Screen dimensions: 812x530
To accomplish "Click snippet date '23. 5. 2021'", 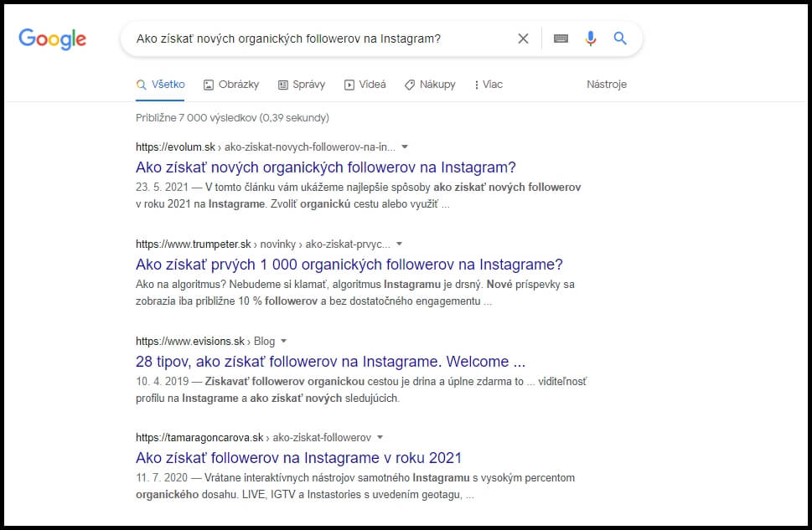I will pos(162,188).
